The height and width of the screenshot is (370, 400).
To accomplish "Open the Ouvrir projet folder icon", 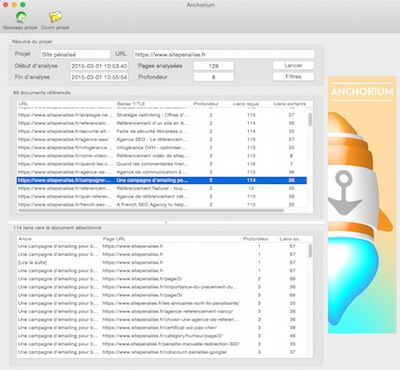I will coord(55,17).
